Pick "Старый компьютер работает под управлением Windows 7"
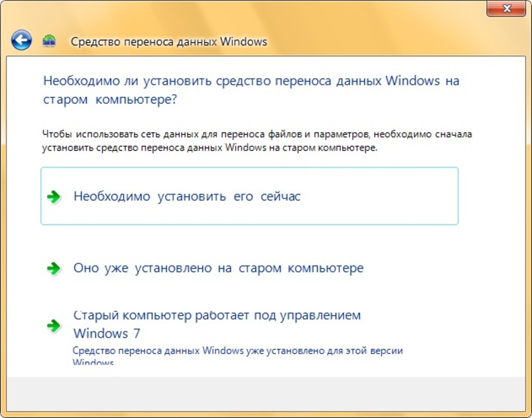This screenshot has height=418, width=532. [217, 316]
